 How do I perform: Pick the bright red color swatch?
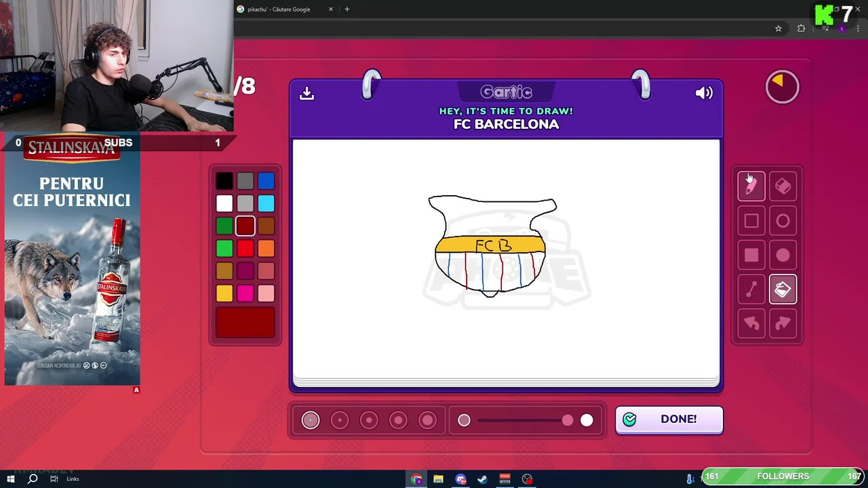245,249
